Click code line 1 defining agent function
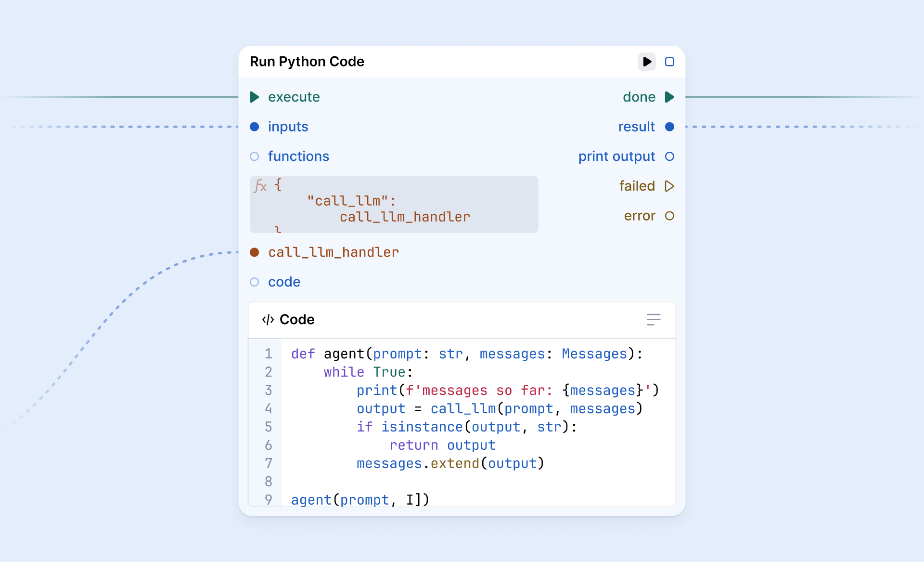Viewport: 924px width, 562px height. point(467,354)
